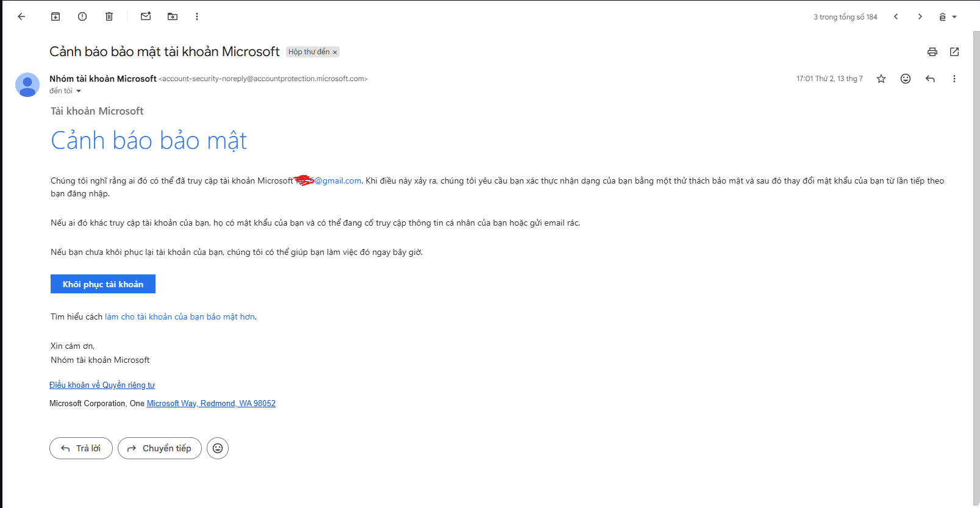The image size is (980, 508).
Task: Print the whole email
Action: (932, 52)
